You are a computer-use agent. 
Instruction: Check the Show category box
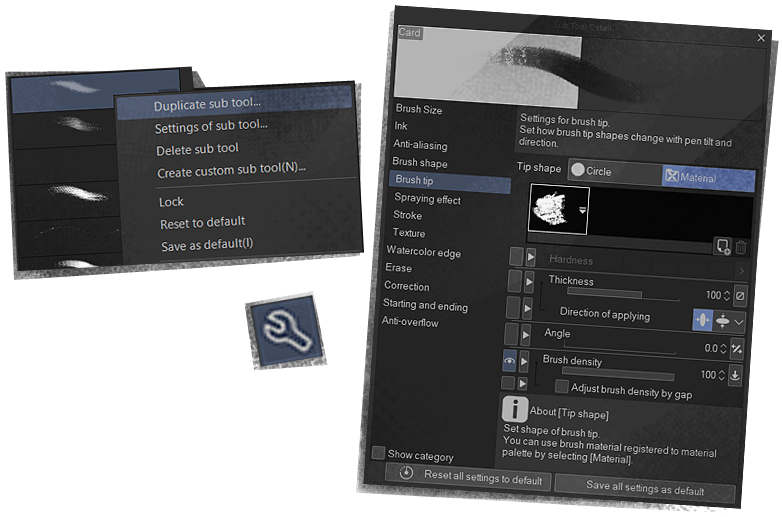(x=379, y=453)
